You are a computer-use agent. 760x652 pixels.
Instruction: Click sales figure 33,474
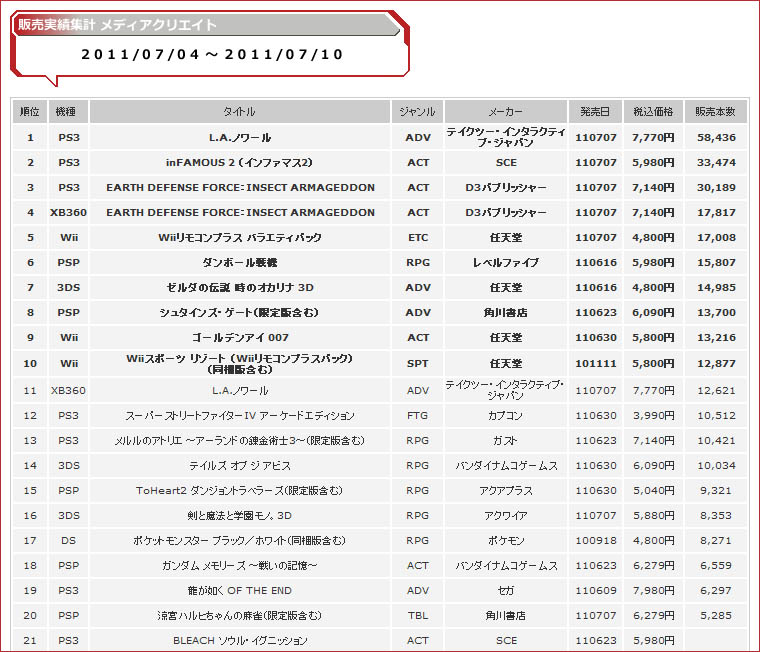pos(716,163)
